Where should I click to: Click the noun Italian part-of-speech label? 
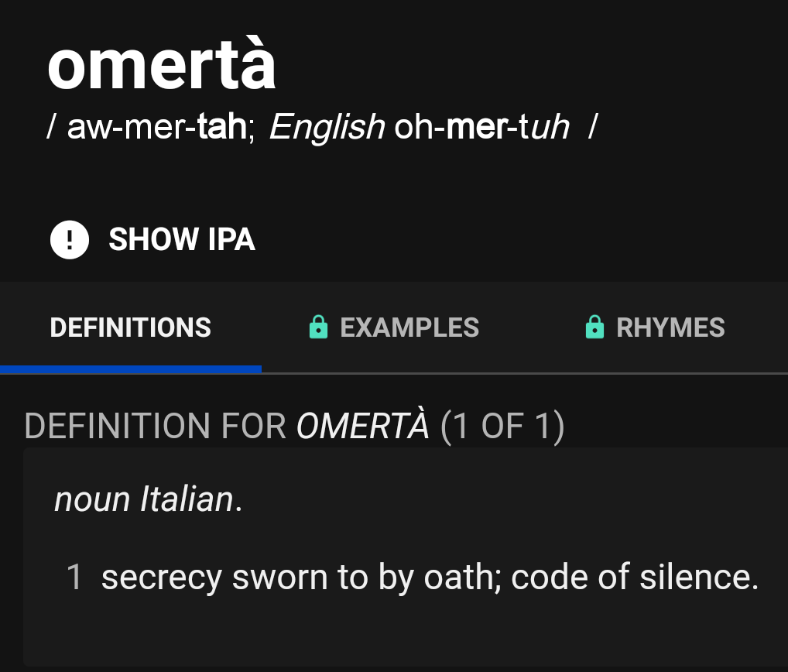point(148,499)
